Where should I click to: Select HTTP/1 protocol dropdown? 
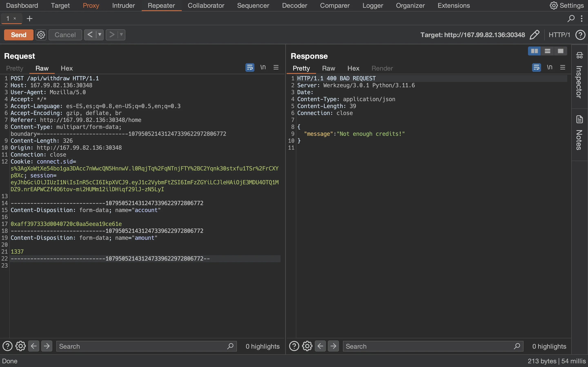(559, 35)
